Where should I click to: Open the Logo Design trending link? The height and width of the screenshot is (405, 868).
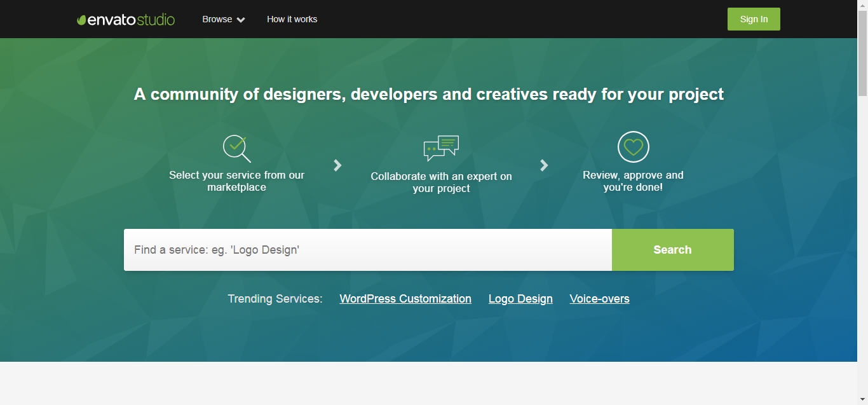(x=520, y=299)
